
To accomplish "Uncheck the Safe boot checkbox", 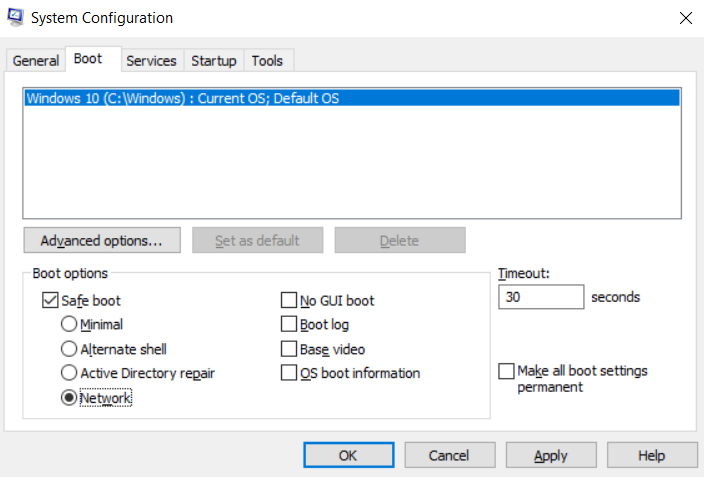I will 51,299.
